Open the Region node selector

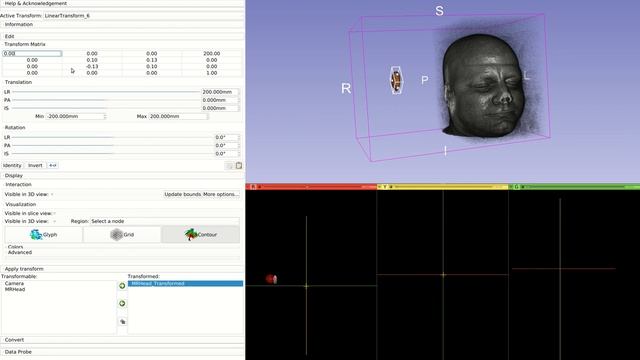point(164,221)
